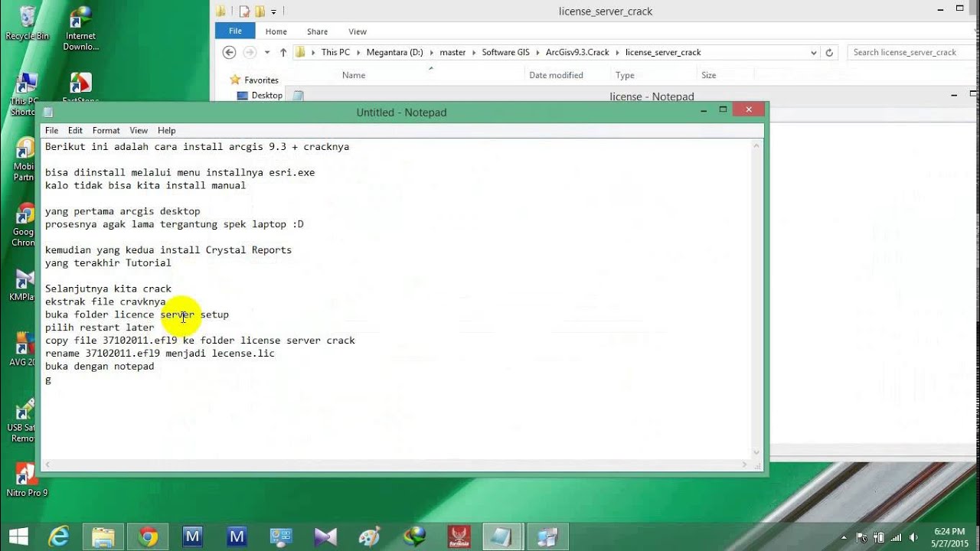Click the Start button on the taskbar
This screenshot has width=980, height=551.
click(18, 536)
